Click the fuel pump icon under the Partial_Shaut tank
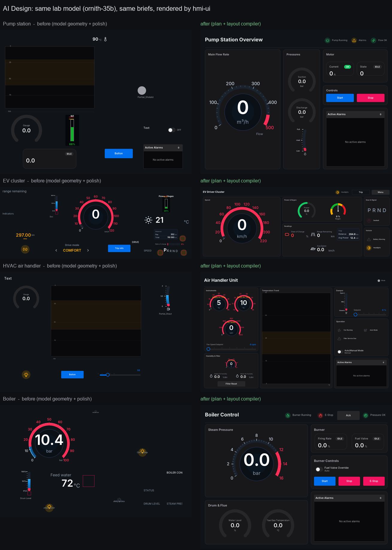This screenshot has width=392, height=550. [168, 309]
